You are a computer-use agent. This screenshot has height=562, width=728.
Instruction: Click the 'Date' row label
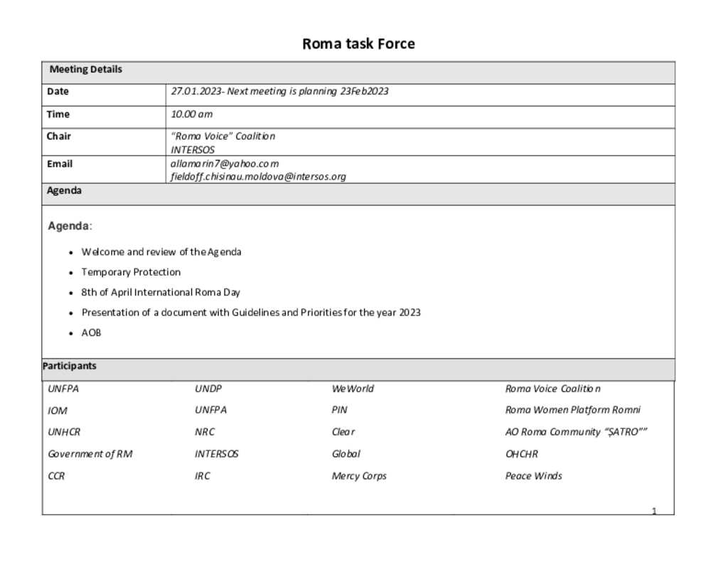tap(58, 92)
